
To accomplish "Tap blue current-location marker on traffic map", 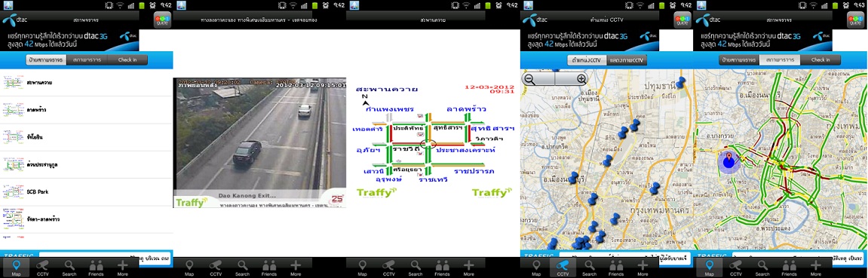I will [x=729, y=161].
